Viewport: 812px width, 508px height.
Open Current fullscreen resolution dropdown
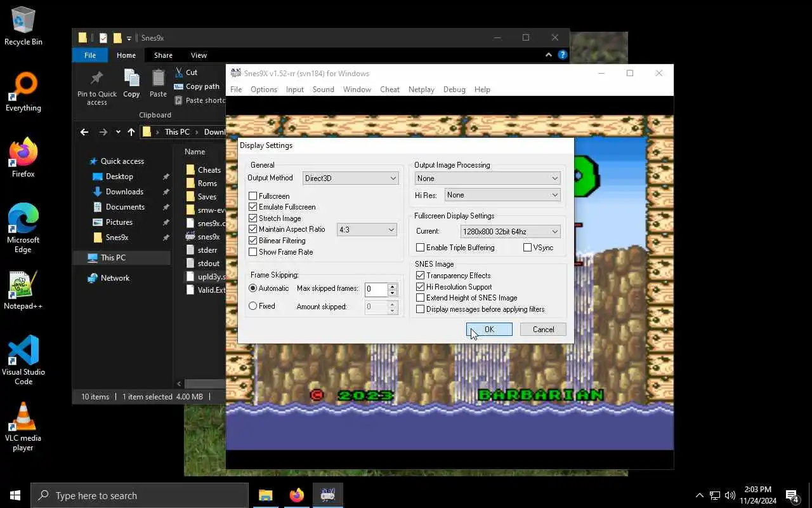pos(510,232)
